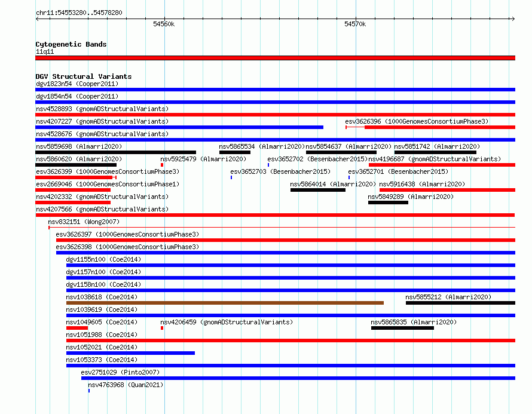Select the esv3626399 1000Genomes Phase3 label
532x414 pixels.
pos(108,171)
